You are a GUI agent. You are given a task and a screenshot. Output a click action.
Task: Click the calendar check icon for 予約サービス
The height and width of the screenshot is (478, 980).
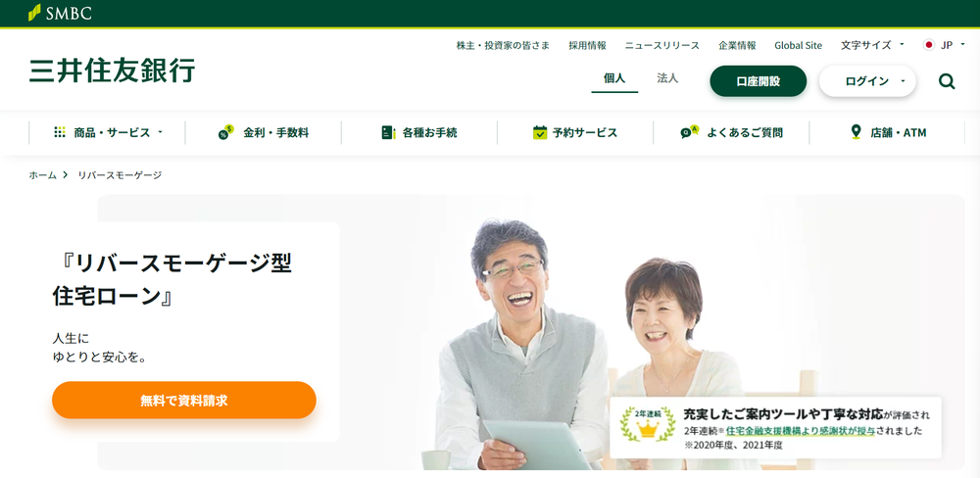point(540,132)
